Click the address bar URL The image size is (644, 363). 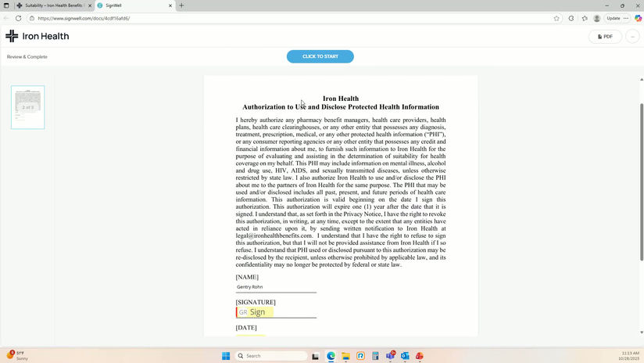click(84, 18)
